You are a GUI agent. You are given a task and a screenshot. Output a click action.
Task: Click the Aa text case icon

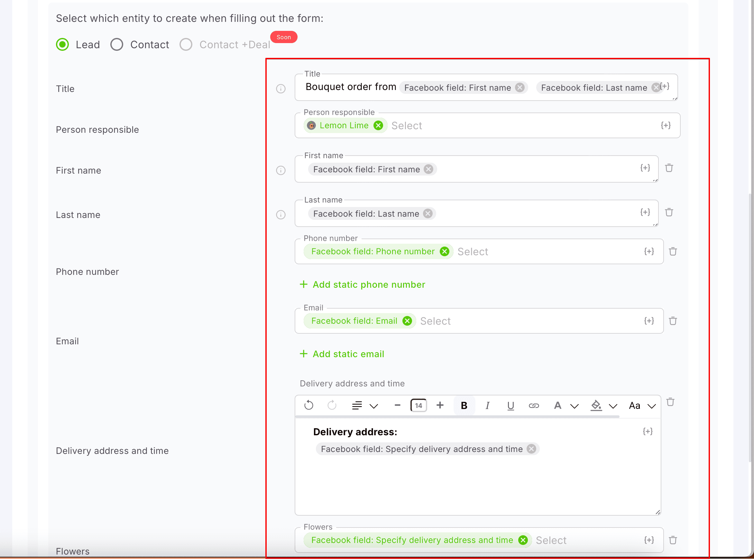635,405
